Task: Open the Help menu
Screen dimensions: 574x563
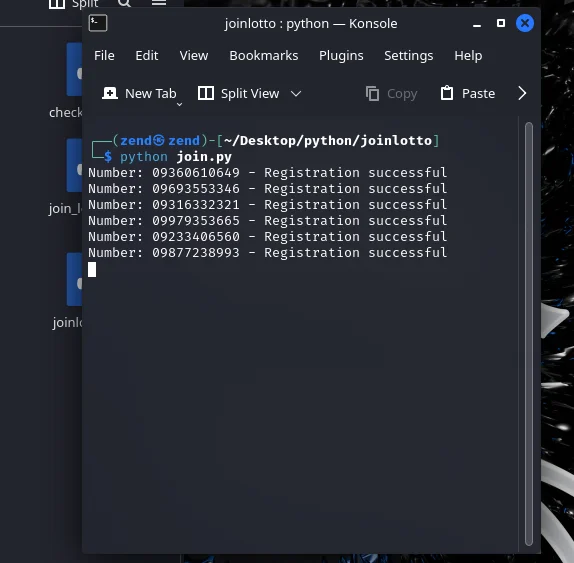Action: click(x=468, y=56)
